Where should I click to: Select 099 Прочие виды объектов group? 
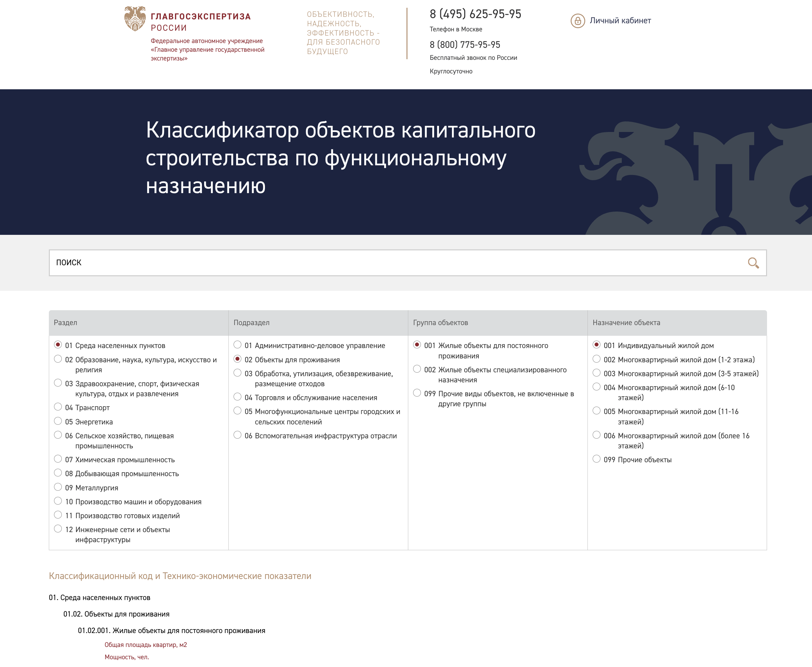417,393
